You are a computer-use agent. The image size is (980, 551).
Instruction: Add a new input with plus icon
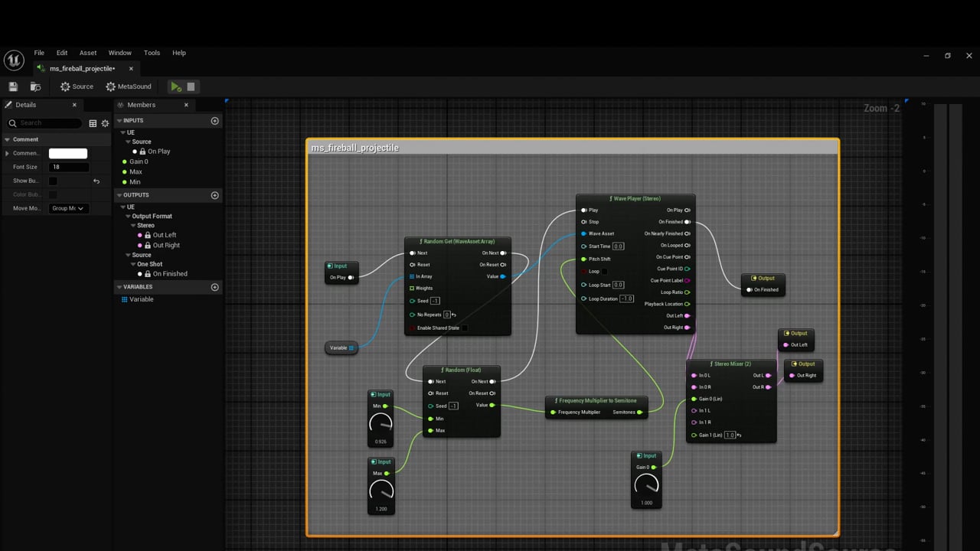coord(214,121)
